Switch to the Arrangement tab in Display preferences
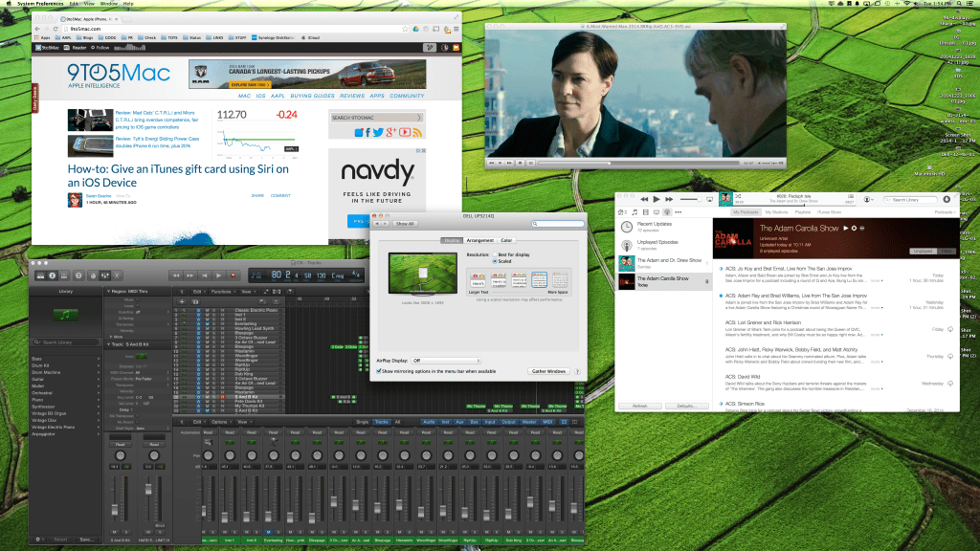This screenshot has width=980, height=551. tap(480, 240)
